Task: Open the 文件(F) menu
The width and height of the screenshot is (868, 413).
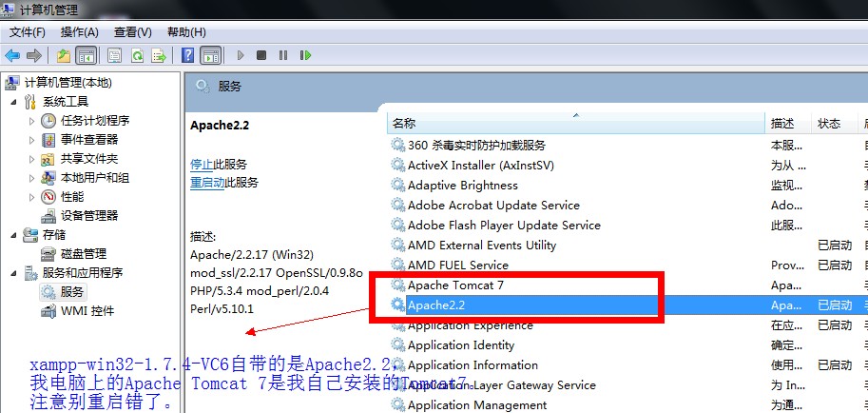Action: (28, 32)
